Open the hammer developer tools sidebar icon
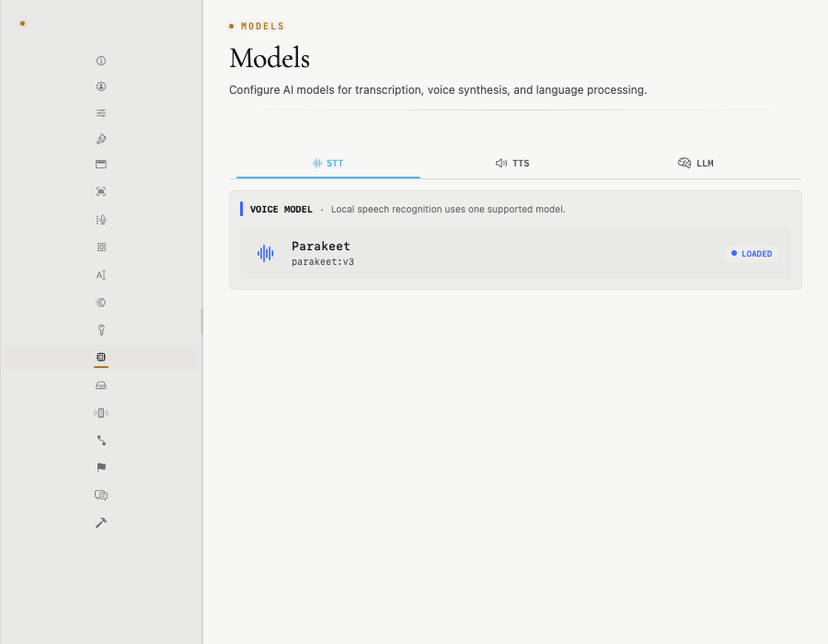The height and width of the screenshot is (644, 828). tap(101, 523)
